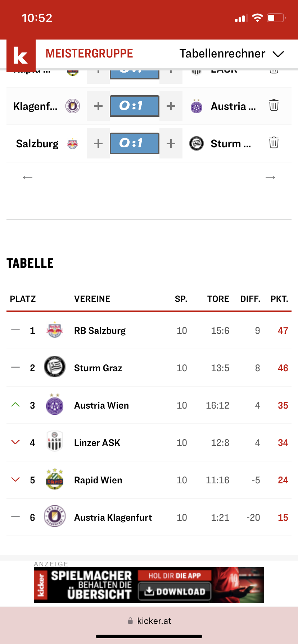Go to previous matchday with left arrow
The width and height of the screenshot is (298, 644).
coord(28,178)
